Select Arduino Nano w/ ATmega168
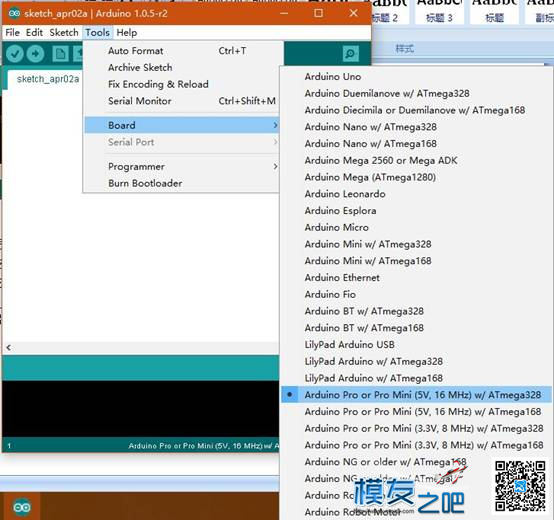This screenshot has width=554, height=520. pyautogui.click(x=416, y=144)
